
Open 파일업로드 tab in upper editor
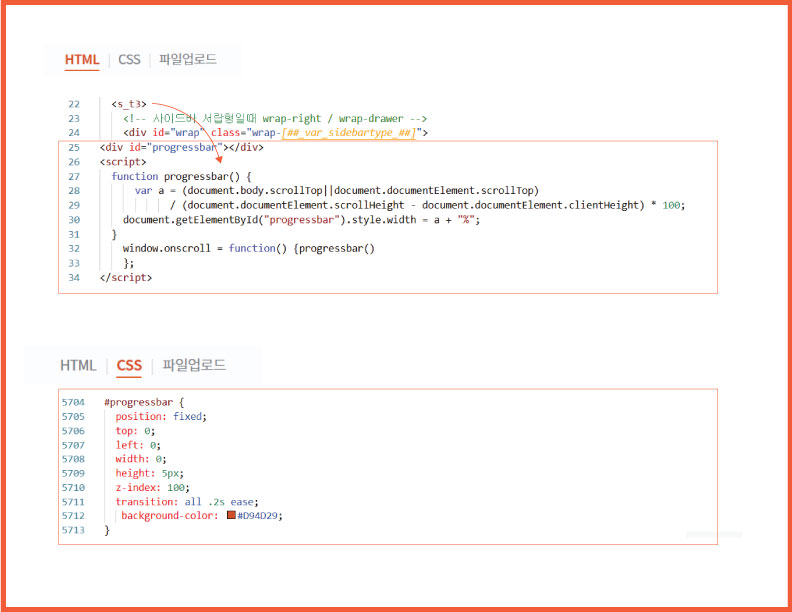tap(188, 59)
